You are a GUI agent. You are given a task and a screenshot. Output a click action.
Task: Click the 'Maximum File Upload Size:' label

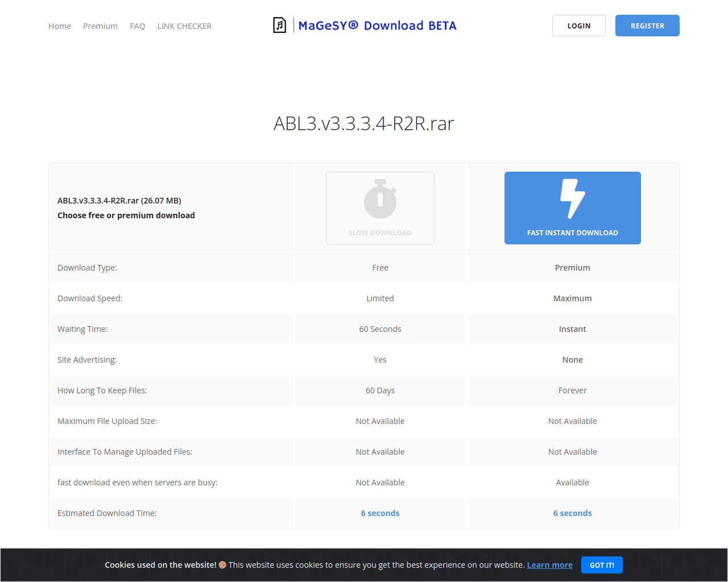(x=107, y=421)
